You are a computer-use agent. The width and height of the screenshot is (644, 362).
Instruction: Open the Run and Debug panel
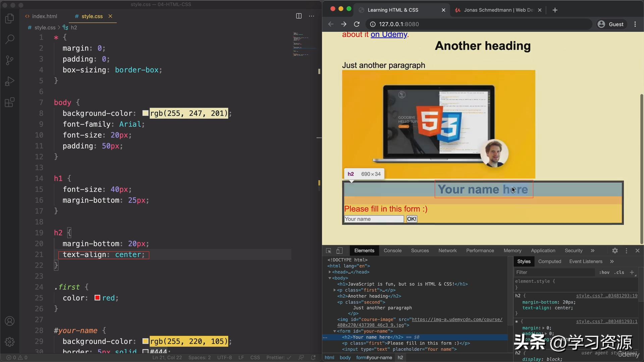pyautogui.click(x=9, y=81)
